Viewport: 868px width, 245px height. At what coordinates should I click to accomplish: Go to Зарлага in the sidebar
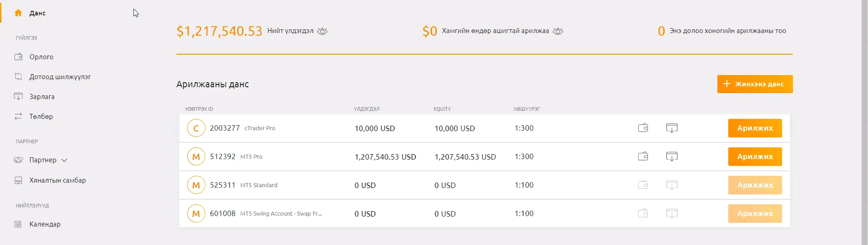click(42, 97)
